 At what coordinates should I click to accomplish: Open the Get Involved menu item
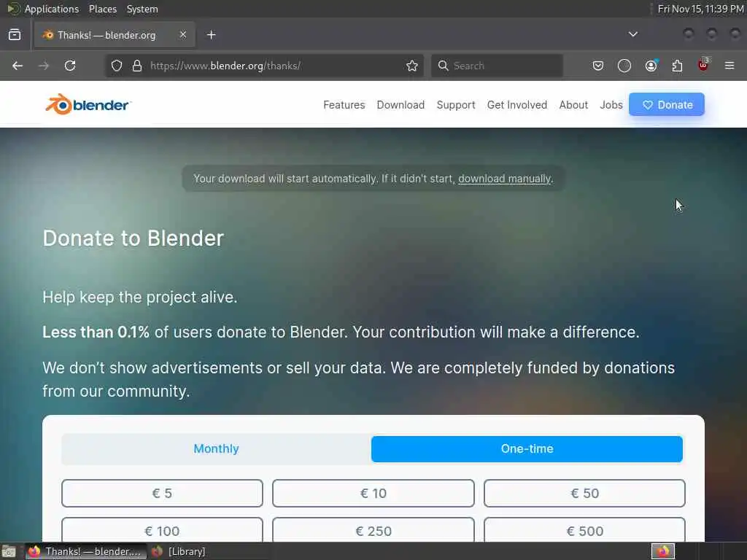pos(517,105)
